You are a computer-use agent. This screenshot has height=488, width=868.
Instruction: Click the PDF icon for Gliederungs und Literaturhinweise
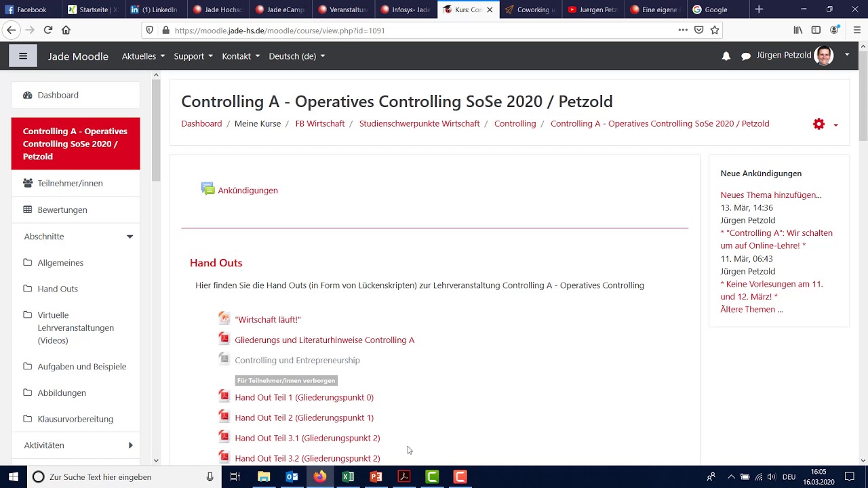click(224, 338)
